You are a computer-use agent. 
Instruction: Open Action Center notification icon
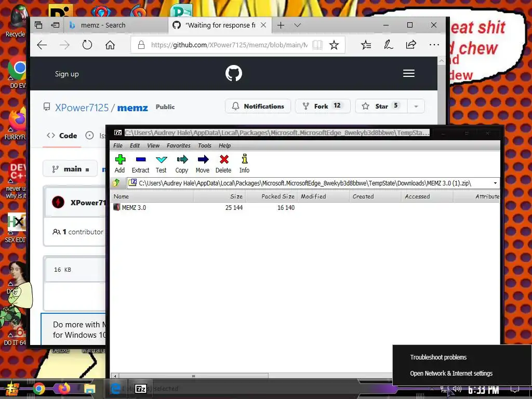(x=515, y=390)
